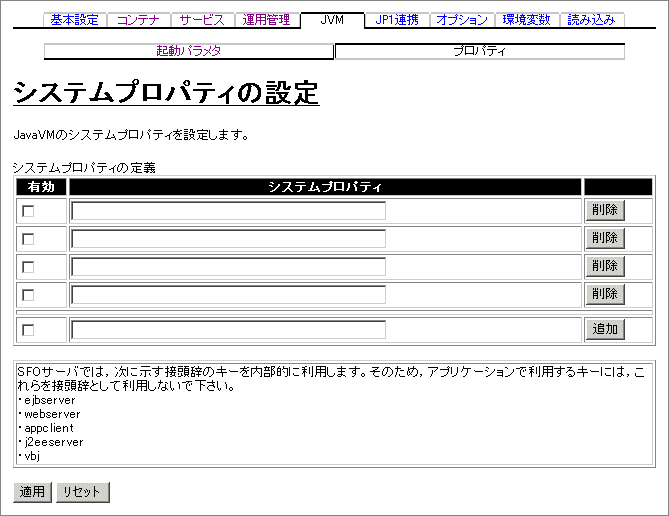Click the JavaVMのシステムプロパティを設定します description
This screenshot has width=669, height=516.
coord(131,135)
